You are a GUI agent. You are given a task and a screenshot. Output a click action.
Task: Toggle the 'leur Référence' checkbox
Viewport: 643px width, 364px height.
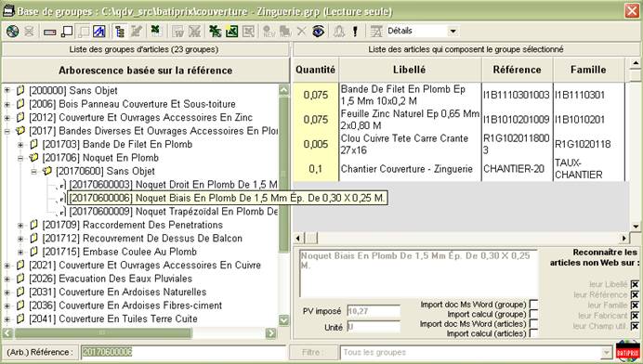(635, 294)
